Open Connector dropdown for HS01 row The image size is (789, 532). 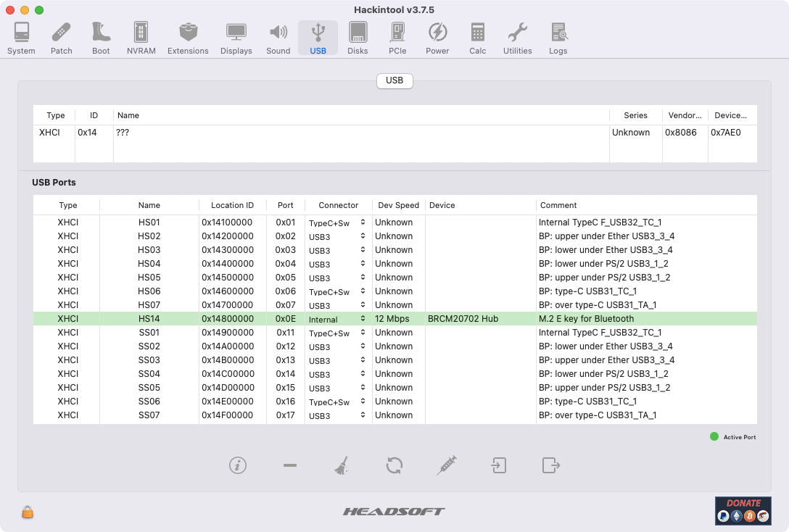pyautogui.click(x=337, y=223)
